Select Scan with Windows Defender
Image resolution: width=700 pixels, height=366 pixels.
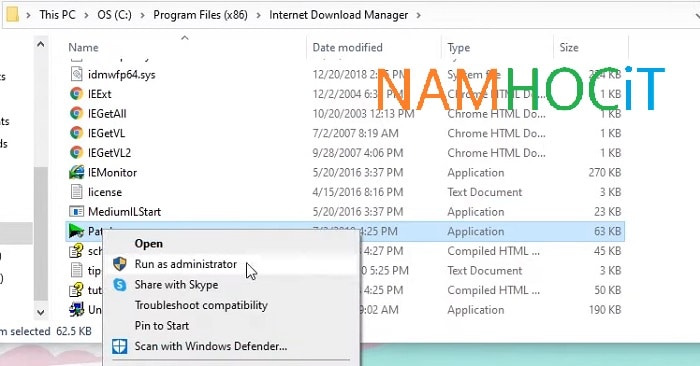click(x=211, y=346)
